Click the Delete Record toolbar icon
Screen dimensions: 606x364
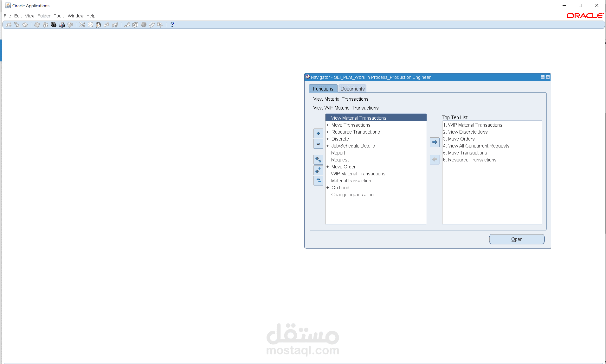115,25
